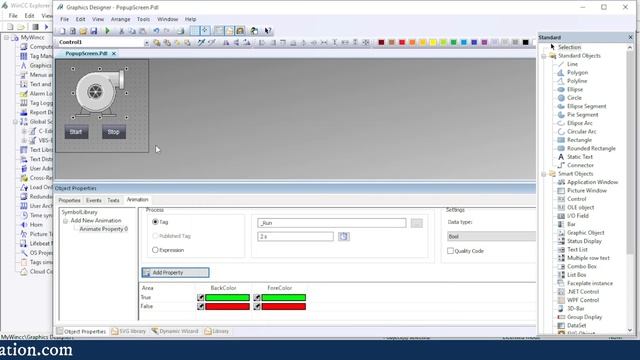Select the Tag radio button
The height and width of the screenshot is (360, 640).
point(155,222)
